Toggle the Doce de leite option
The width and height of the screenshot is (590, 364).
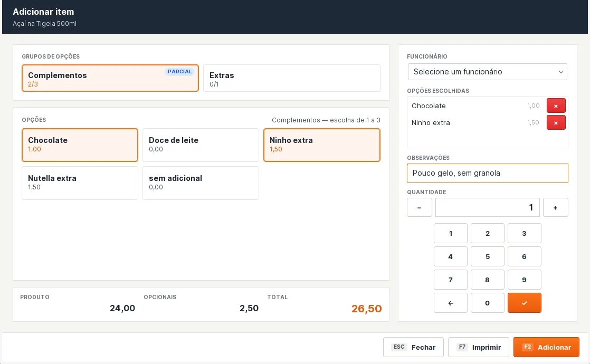pos(201,145)
